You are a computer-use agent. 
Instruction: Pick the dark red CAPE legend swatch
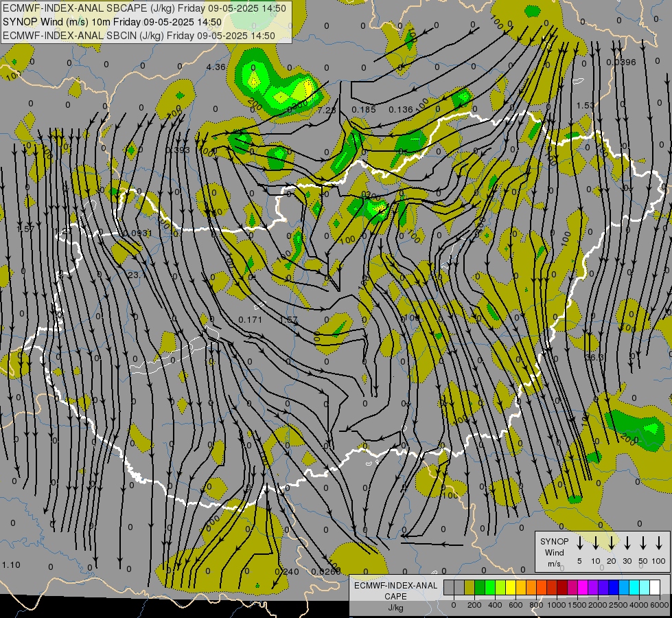(x=562, y=588)
